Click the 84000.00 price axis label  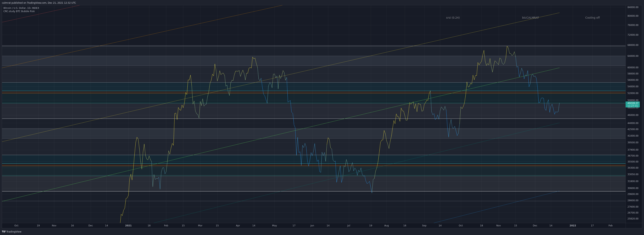633,7
